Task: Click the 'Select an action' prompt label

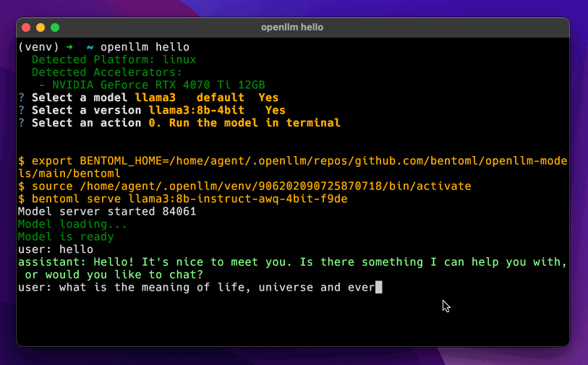Action: click(86, 123)
